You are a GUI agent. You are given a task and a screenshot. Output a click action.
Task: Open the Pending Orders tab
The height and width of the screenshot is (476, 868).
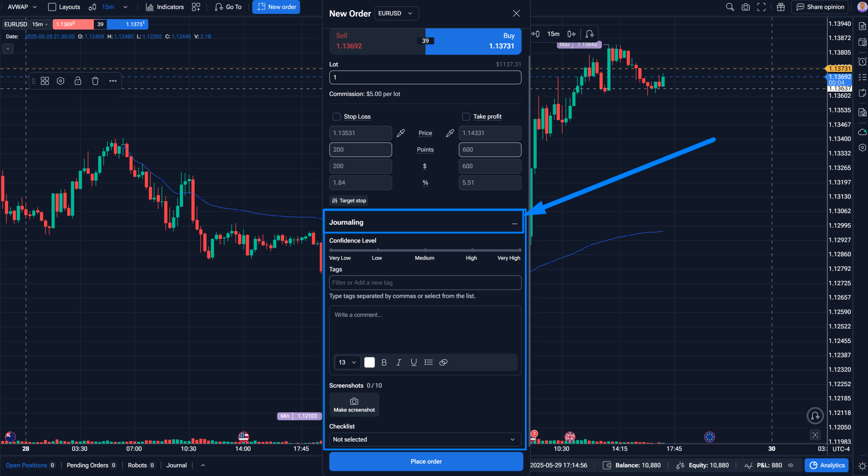pyautogui.click(x=91, y=465)
